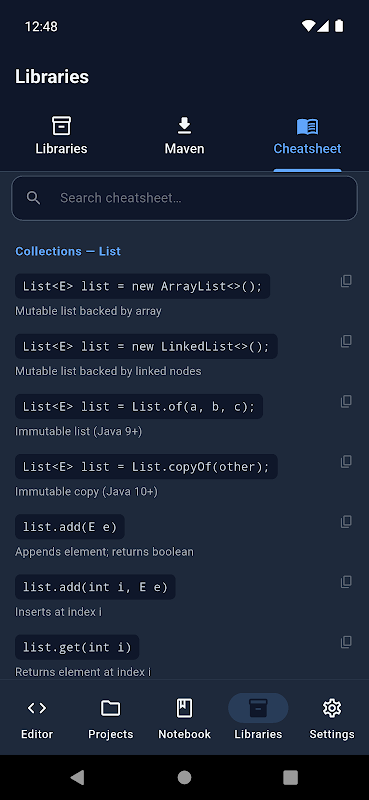The height and width of the screenshot is (800, 369).
Task: Copy the list.add(int i, E e) snippet
Action: [346, 582]
